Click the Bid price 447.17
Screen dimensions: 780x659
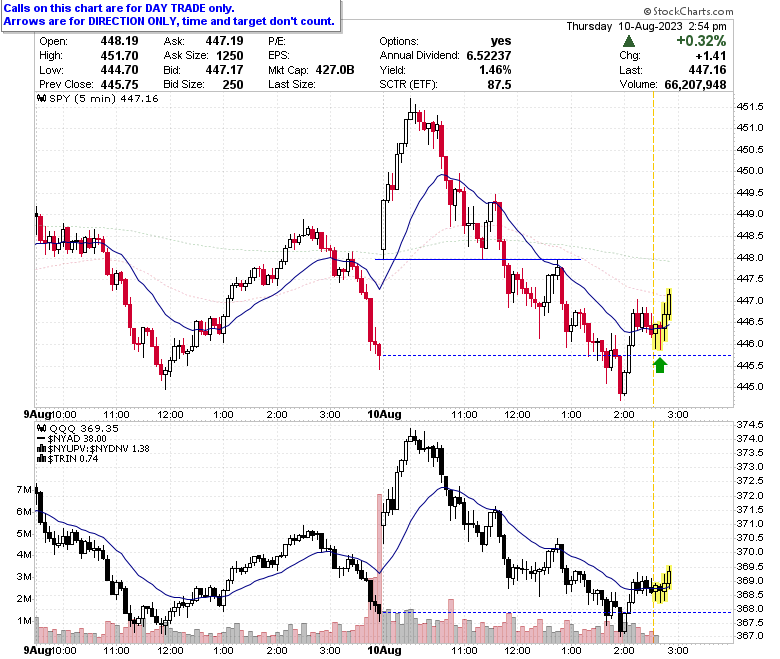tap(224, 70)
